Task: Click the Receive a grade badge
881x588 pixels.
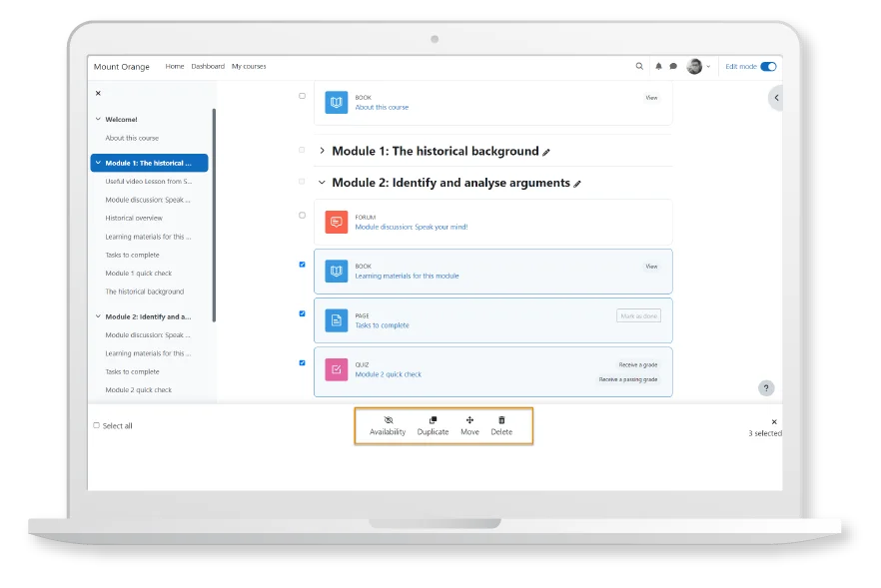Action: point(638,365)
